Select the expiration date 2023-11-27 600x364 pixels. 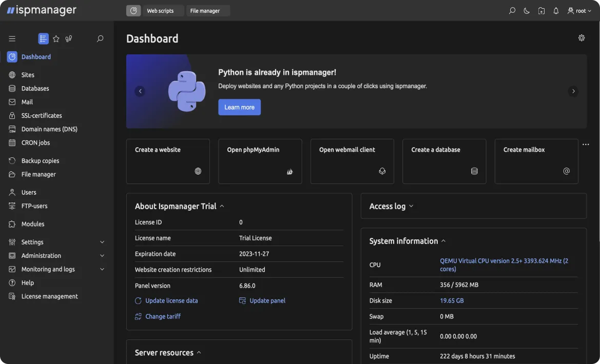point(254,254)
